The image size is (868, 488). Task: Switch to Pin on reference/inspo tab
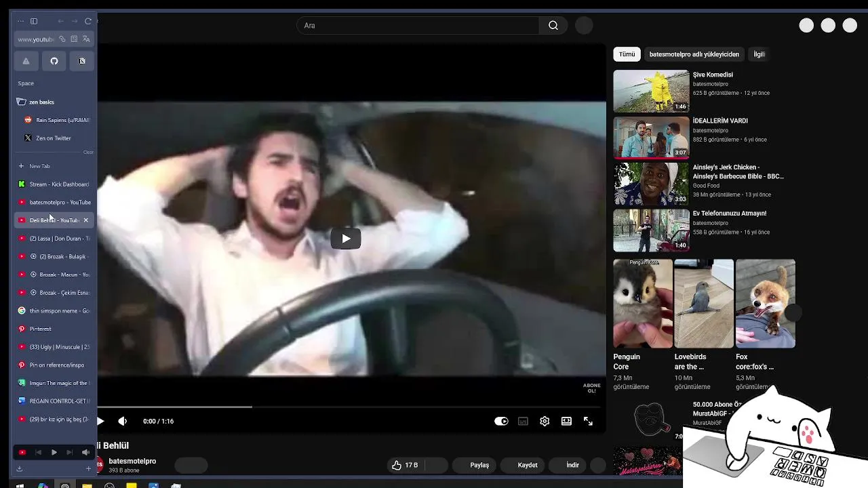click(54, 365)
